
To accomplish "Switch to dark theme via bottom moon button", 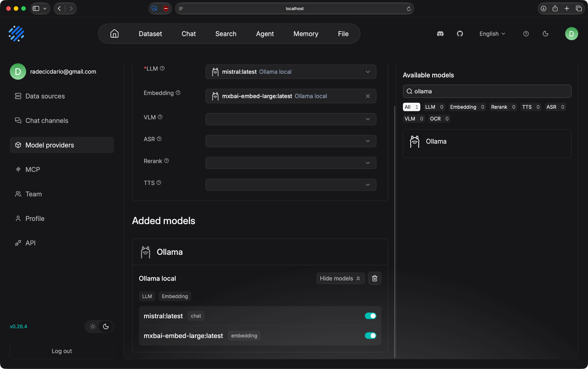I will (x=106, y=327).
